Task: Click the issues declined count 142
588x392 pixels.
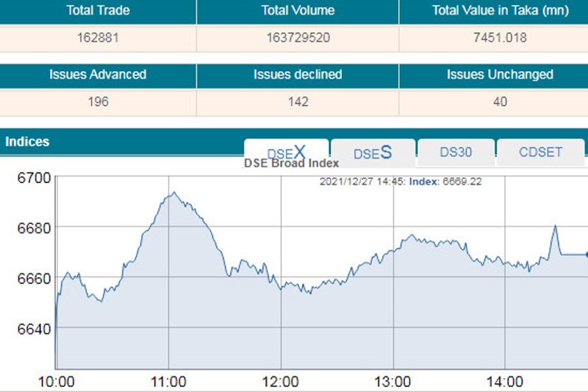Action: 298,102
